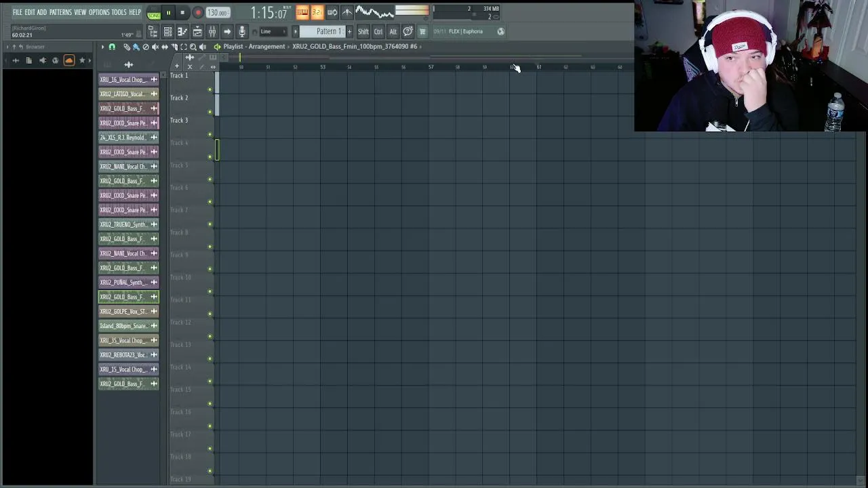Click the microphone recording icon

pyautogui.click(x=242, y=31)
